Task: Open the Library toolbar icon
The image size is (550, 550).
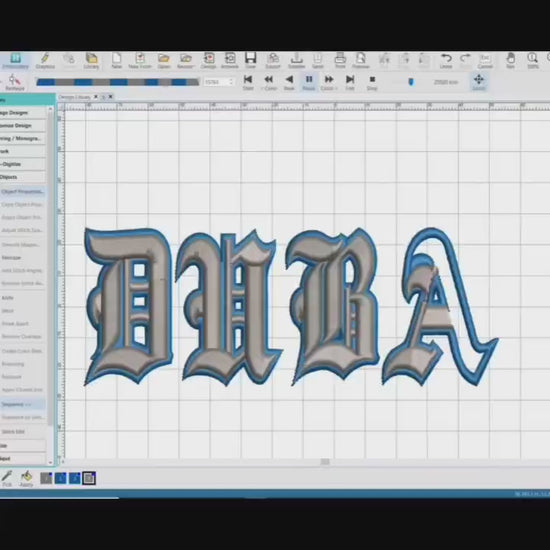Action: click(91, 60)
